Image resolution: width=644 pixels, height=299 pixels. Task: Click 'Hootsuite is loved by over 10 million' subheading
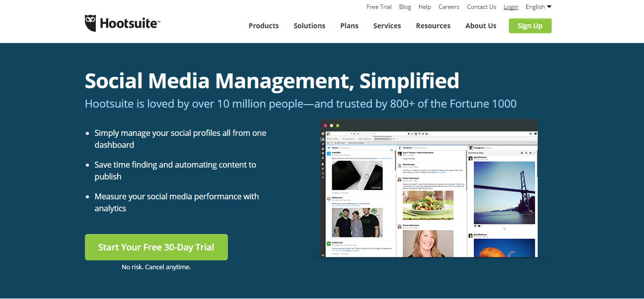[x=301, y=104]
